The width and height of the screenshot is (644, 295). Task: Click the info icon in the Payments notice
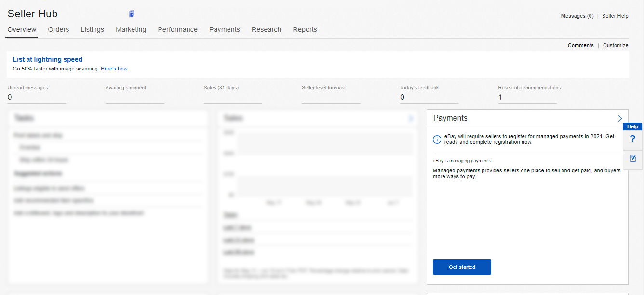pos(437,140)
